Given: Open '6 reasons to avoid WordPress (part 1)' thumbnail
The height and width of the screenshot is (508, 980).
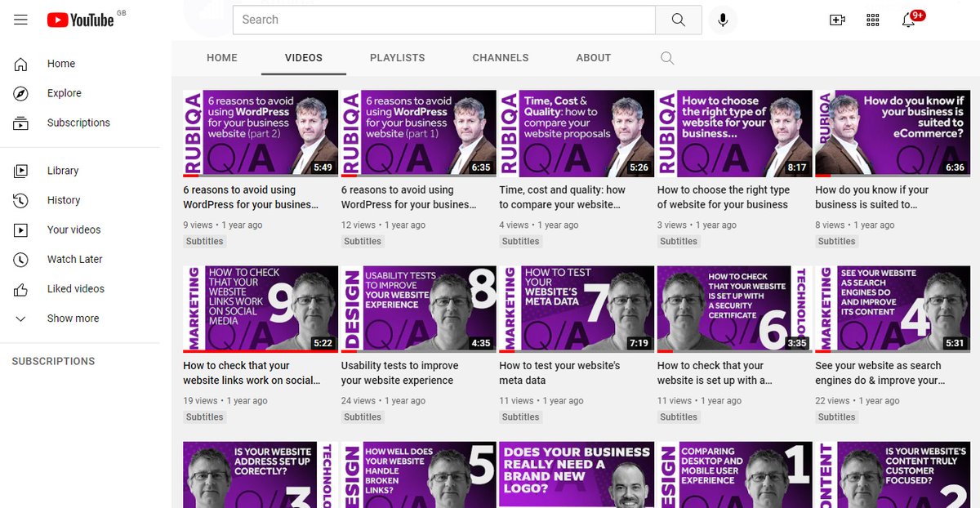Looking at the screenshot, I should pos(418,133).
